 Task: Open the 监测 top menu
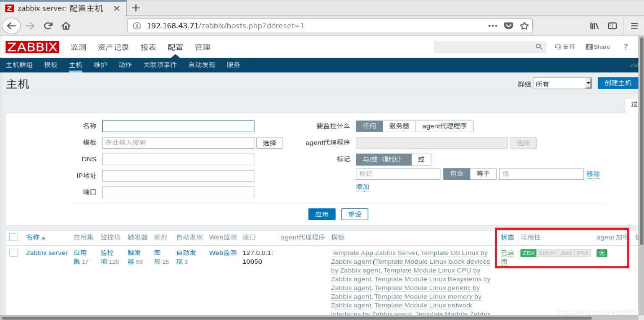click(x=79, y=47)
